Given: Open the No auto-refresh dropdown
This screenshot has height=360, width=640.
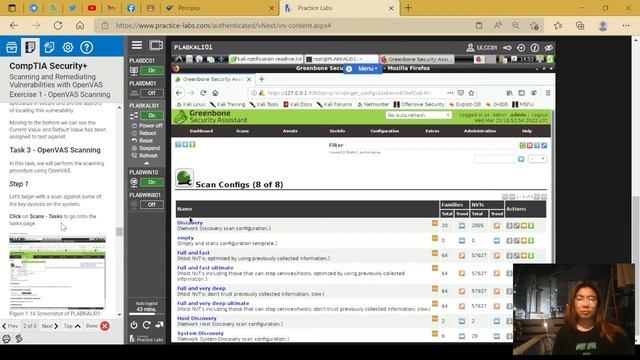Looking at the screenshot, I should point(418,116).
